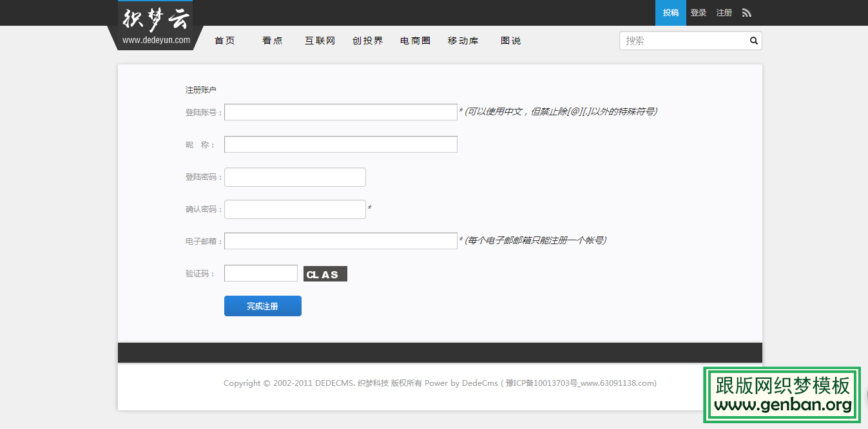This screenshot has height=429, width=868.
Task: Click the CLAS captcha image to refresh
Action: point(325,273)
